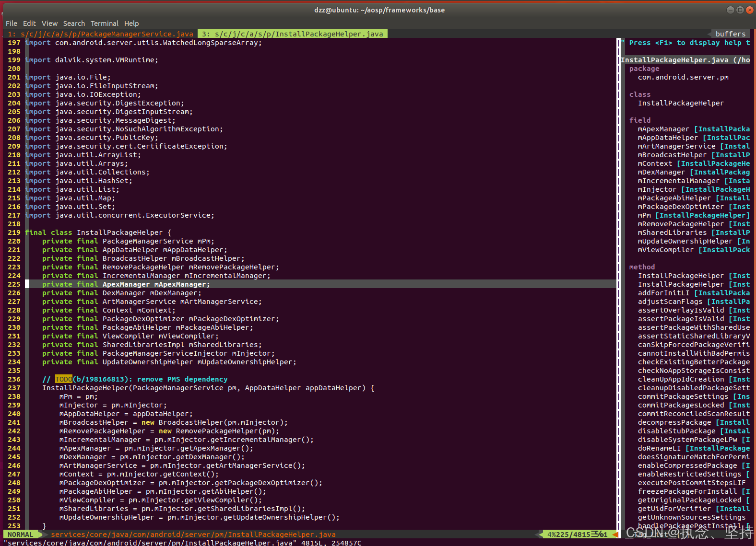
Task: Click the command line message showing 4815L
Action: 183,543
